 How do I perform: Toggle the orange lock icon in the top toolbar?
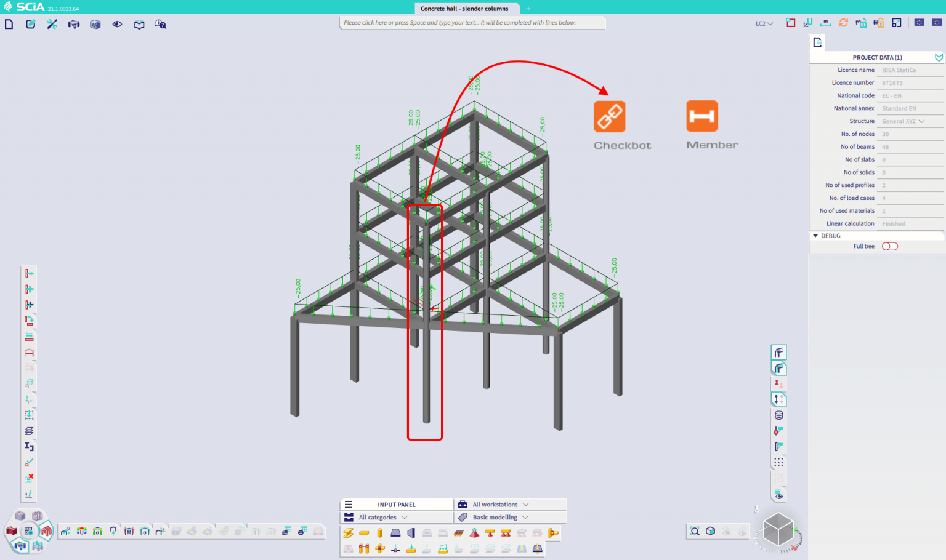[880, 23]
